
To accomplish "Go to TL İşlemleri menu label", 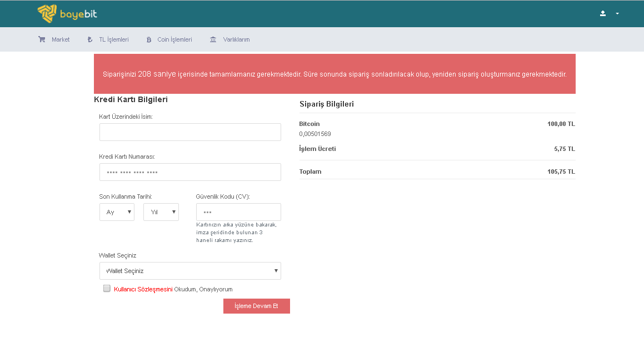I will pyautogui.click(x=113, y=39).
